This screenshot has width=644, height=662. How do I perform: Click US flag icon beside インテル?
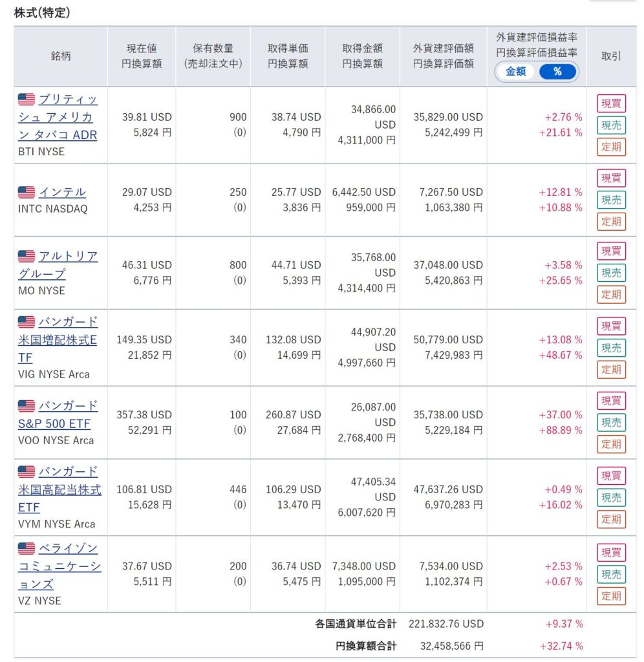[27, 192]
